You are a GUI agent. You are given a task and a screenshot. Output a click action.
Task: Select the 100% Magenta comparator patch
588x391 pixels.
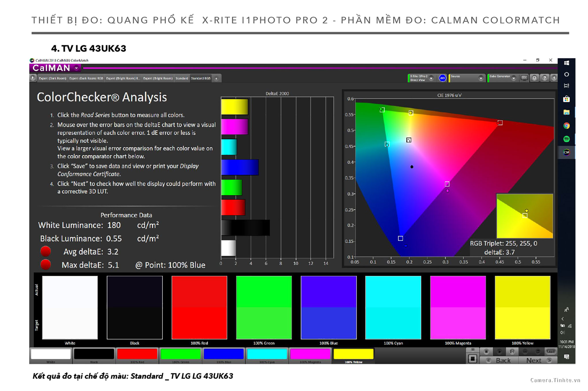point(458,307)
